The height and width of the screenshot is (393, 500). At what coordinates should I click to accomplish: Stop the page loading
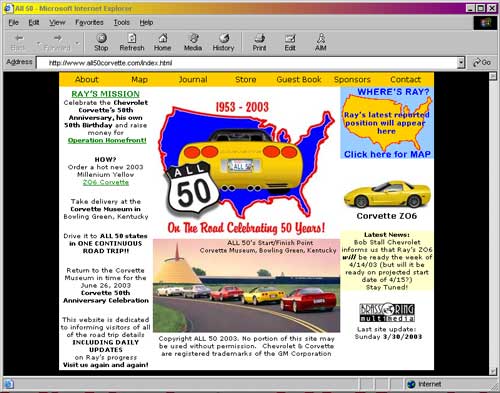click(101, 42)
